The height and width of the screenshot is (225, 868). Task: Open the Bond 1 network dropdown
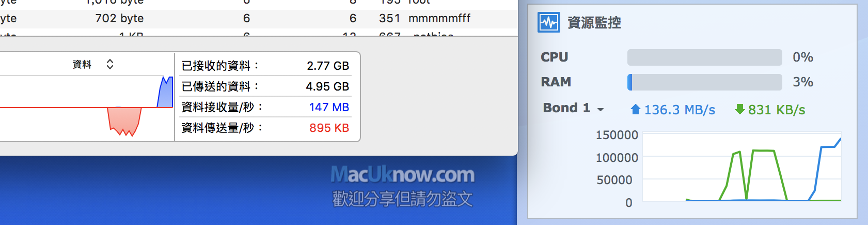point(601,109)
